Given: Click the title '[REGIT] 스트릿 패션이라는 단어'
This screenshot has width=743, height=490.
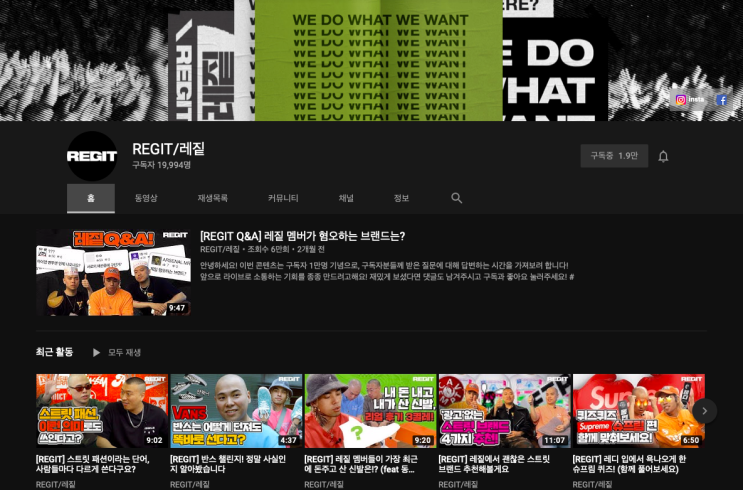Looking at the screenshot, I should point(93,464).
